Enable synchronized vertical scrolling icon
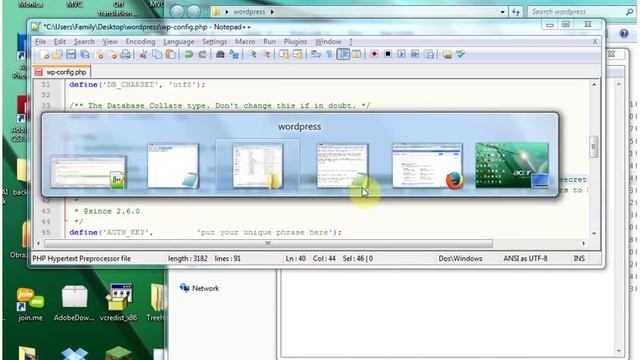The width and height of the screenshot is (640, 360). 284,54
